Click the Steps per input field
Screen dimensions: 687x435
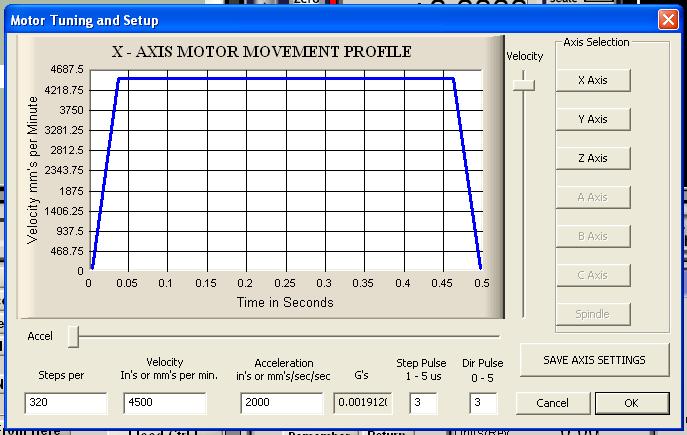[x=66, y=403]
